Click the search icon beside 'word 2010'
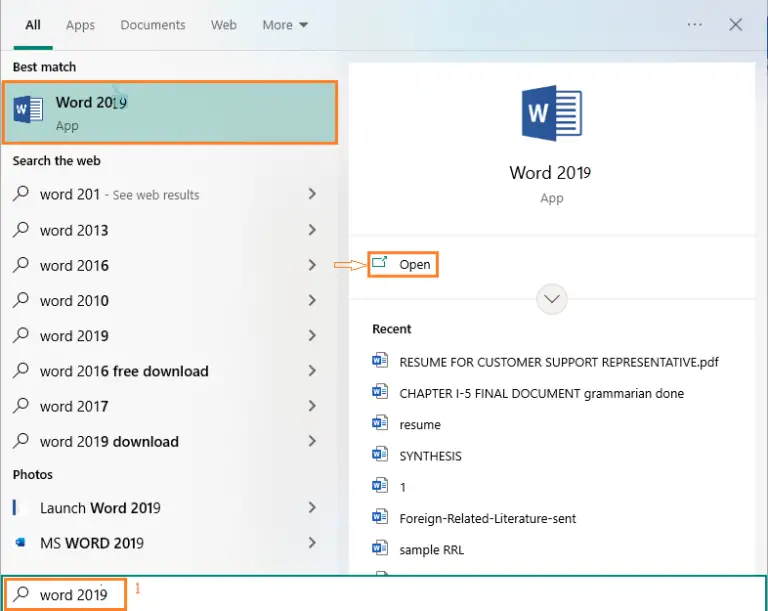Viewport: 768px width, 611px height. pos(21,300)
